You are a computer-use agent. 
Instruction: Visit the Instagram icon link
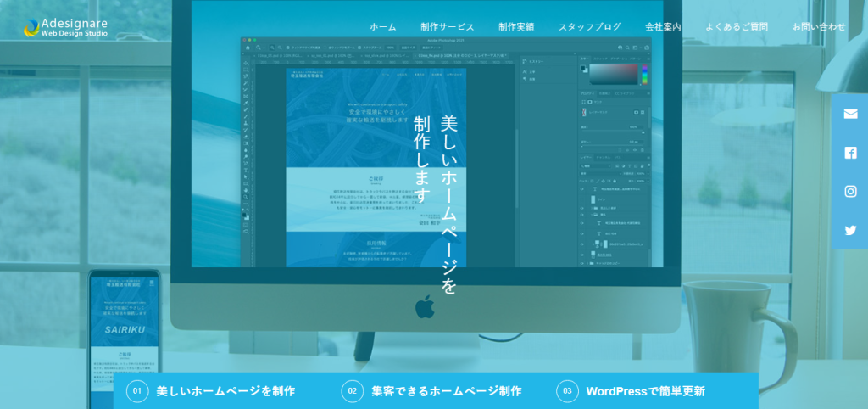[x=850, y=192]
